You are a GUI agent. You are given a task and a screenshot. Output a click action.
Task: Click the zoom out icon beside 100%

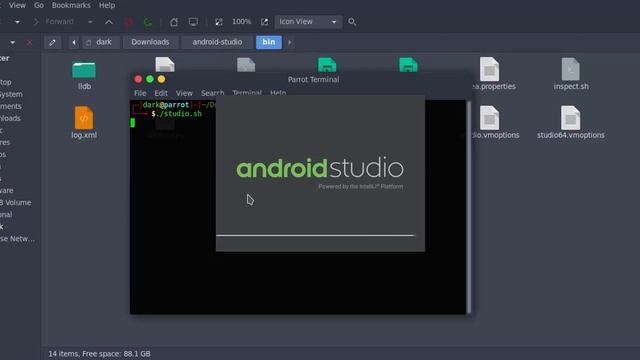coord(219,22)
